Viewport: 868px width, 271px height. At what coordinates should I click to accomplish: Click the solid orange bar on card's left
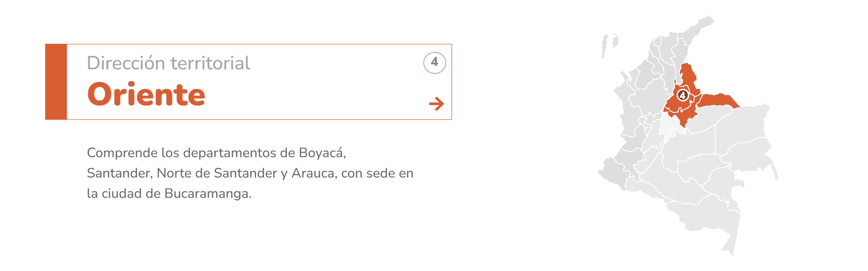click(x=56, y=82)
